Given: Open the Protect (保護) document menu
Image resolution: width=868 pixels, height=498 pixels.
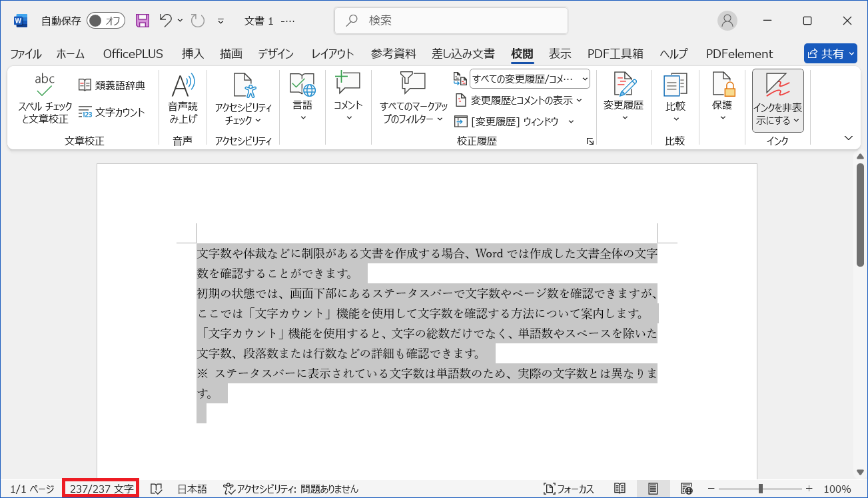Looking at the screenshot, I should coord(722,97).
